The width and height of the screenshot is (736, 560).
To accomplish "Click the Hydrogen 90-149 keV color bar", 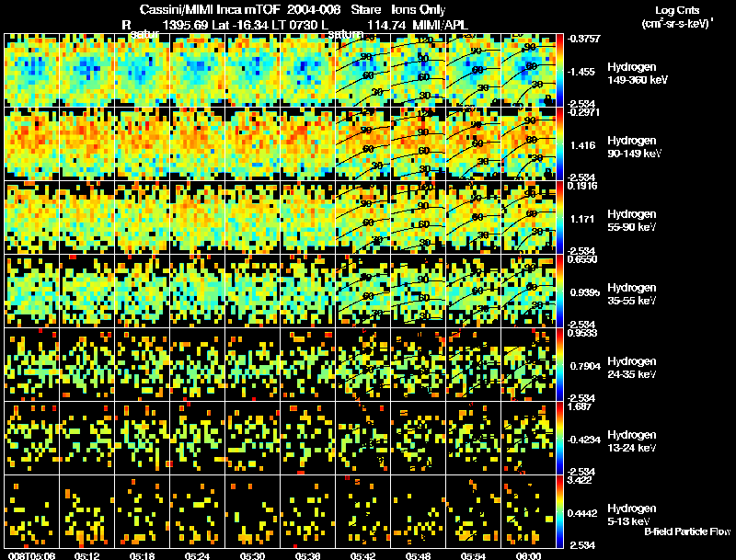I will click(559, 144).
